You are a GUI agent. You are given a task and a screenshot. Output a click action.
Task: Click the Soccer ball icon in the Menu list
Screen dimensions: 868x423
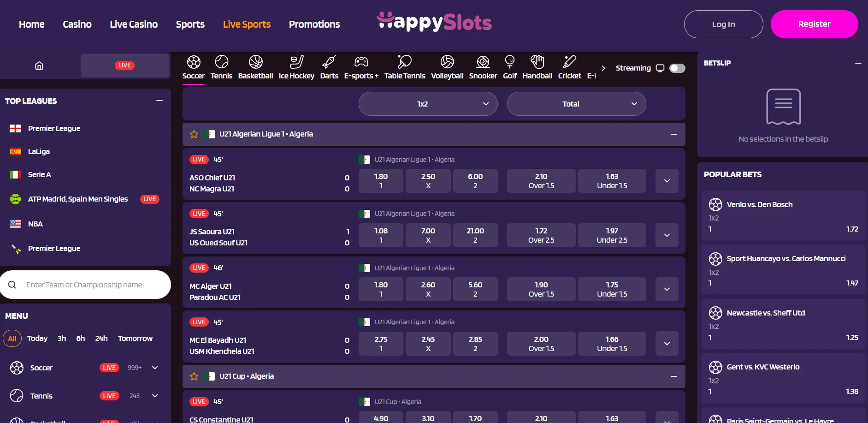(17, 368)
